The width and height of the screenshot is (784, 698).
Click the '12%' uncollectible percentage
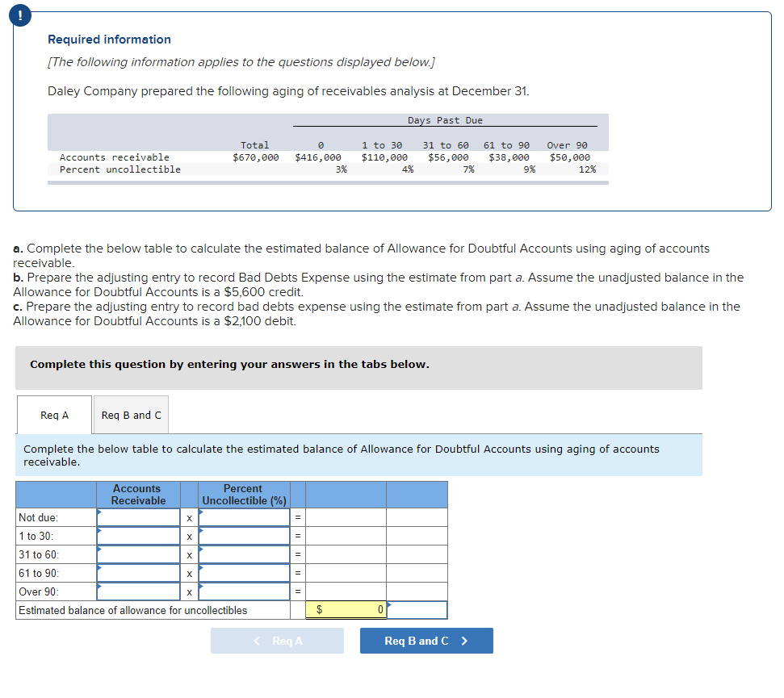588,169
